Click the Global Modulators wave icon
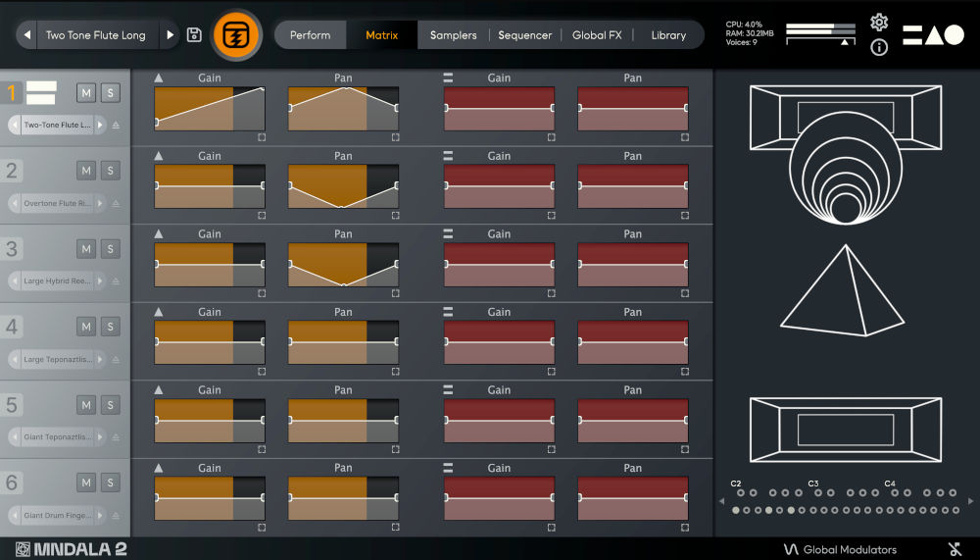This screenshot has width=980, height=560. coord(791,549)
